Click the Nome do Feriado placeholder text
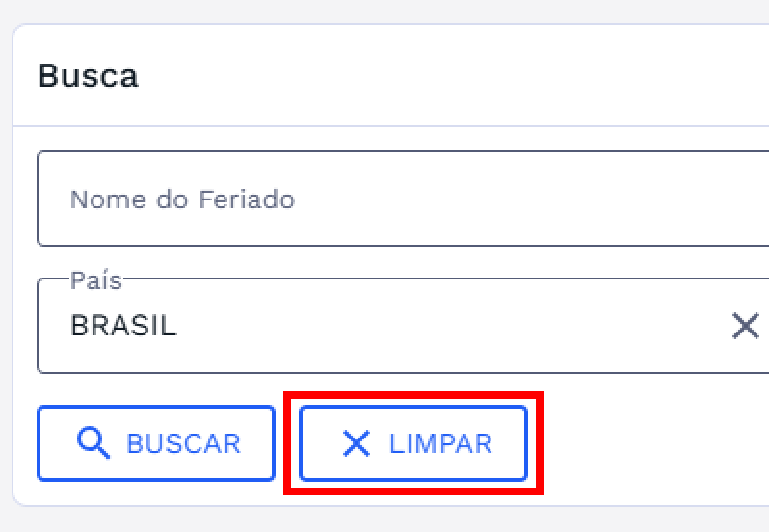Viewport: 769px width, 532px height. point(182,199)
